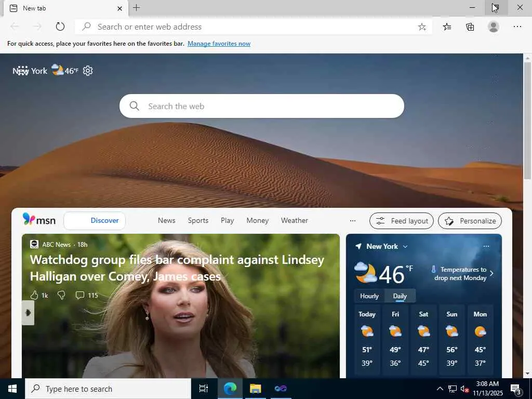Click the Search the web field
532x399 pixels.
(262, 106)
